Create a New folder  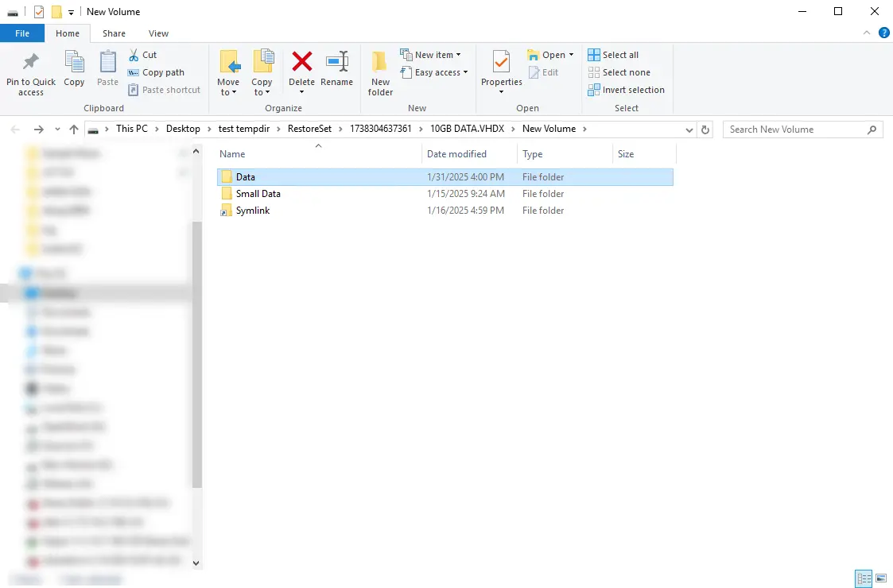[x=379, y=72]
